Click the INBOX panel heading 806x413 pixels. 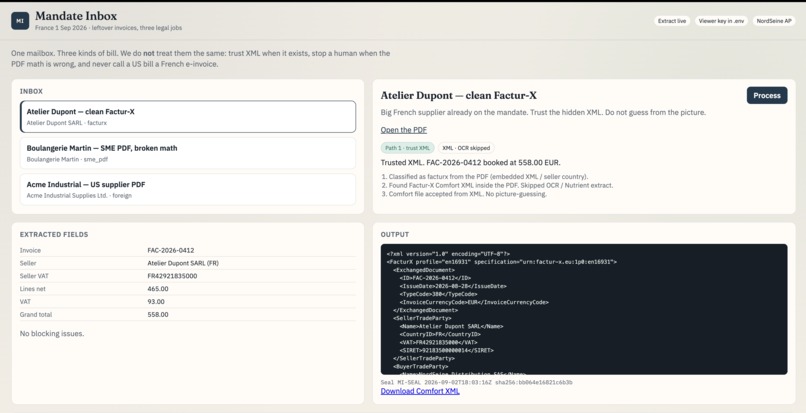point(31,92)
